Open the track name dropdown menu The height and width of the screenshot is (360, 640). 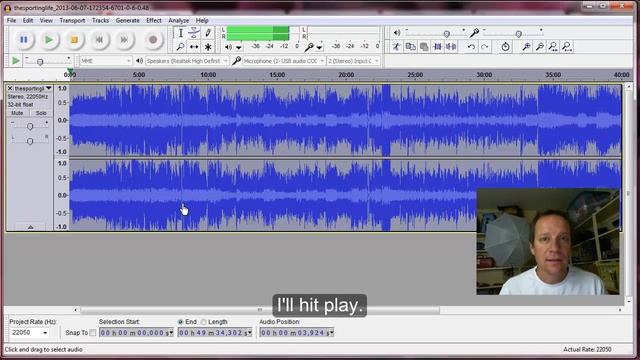49,88
